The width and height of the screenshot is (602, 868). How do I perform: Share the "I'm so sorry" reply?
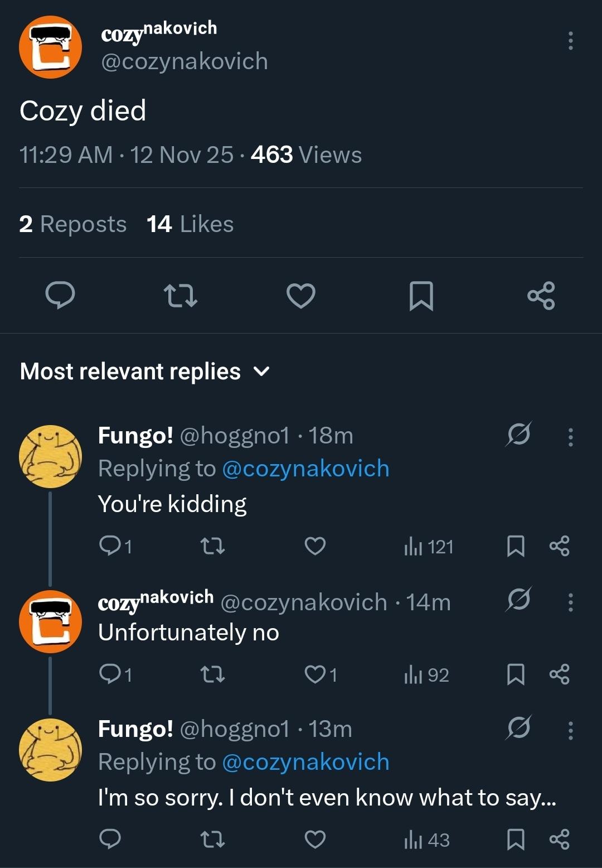pos(559,840)
